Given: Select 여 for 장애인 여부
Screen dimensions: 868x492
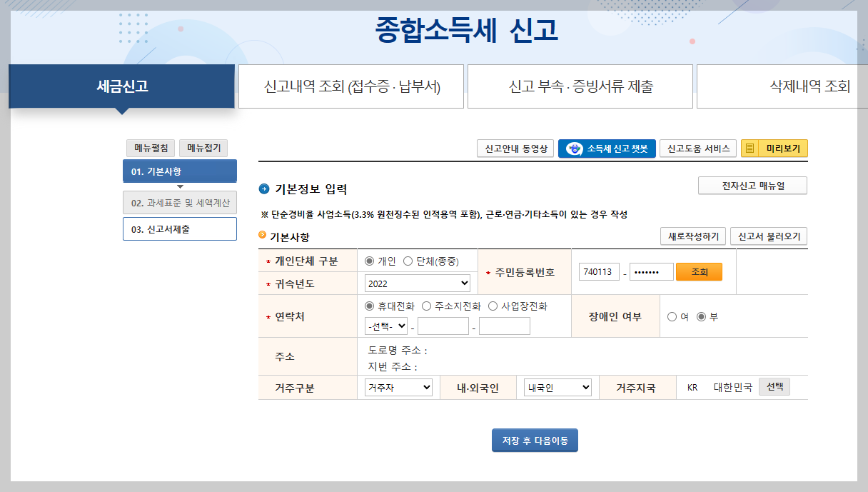Looking at the screenshot, I should [x=672, y=316].
